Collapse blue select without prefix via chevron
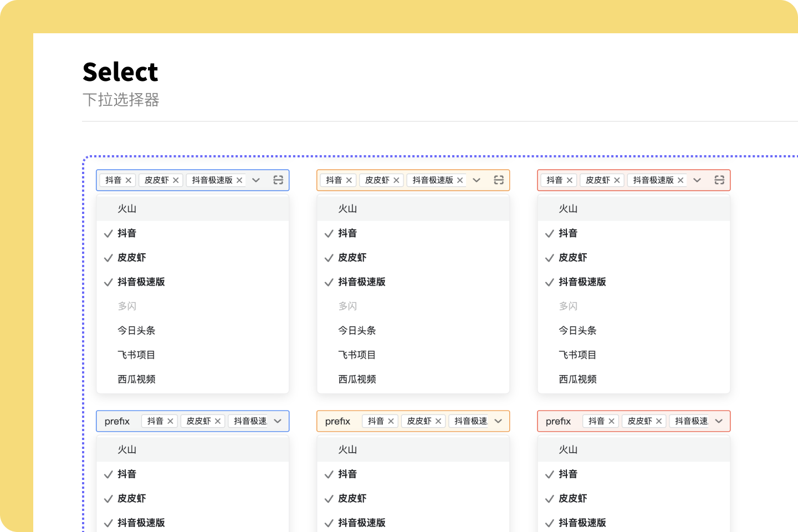Screen dimensions: 798x532 tap(256, 180)
